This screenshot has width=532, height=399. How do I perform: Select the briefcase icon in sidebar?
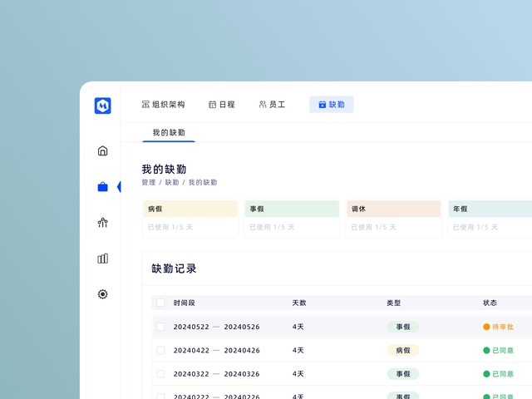click(102, 187)
